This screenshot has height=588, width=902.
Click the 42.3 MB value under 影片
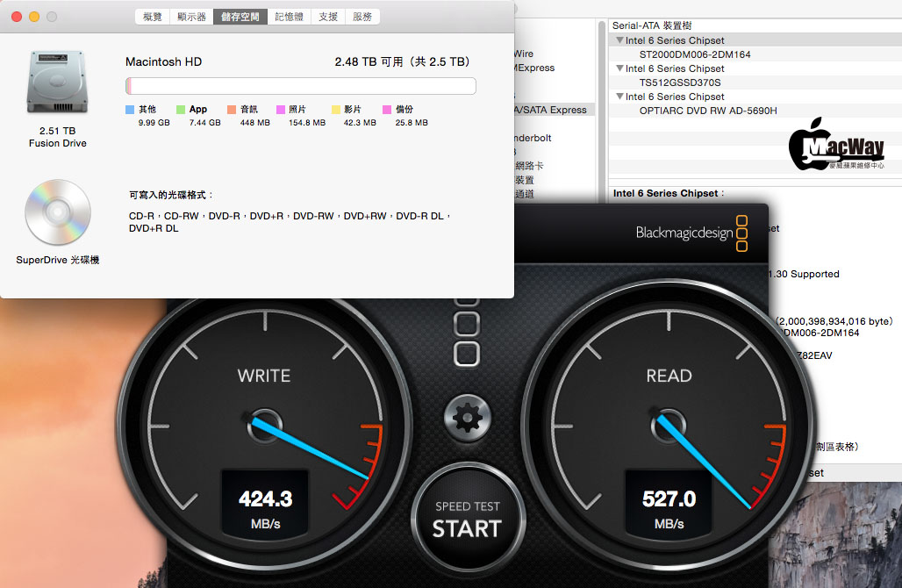[360, 123]
